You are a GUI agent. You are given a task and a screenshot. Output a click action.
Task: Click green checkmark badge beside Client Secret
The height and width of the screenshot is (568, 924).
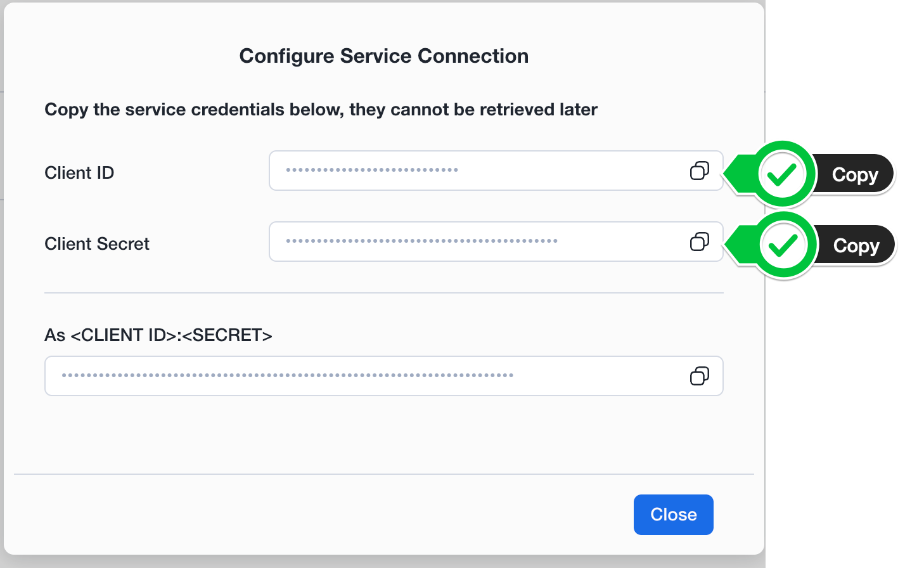point(784,245)
